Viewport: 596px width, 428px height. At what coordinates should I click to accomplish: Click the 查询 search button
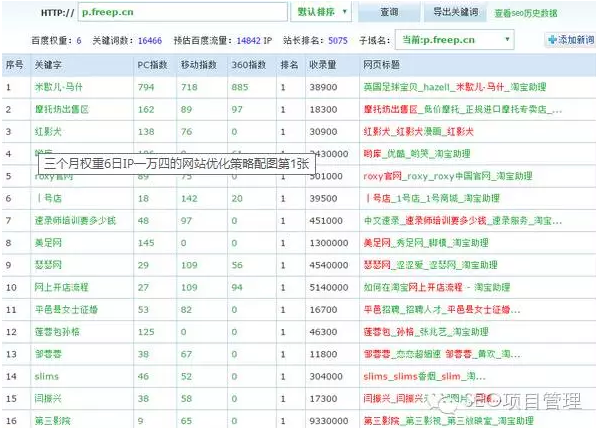click(x=389, y=12)
